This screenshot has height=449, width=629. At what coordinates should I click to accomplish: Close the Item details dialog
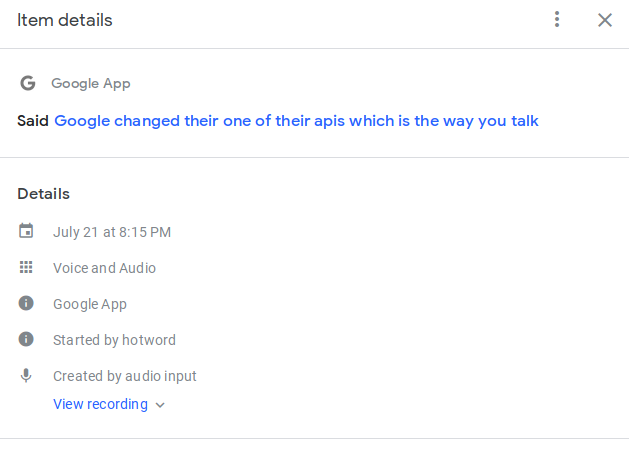605,20
